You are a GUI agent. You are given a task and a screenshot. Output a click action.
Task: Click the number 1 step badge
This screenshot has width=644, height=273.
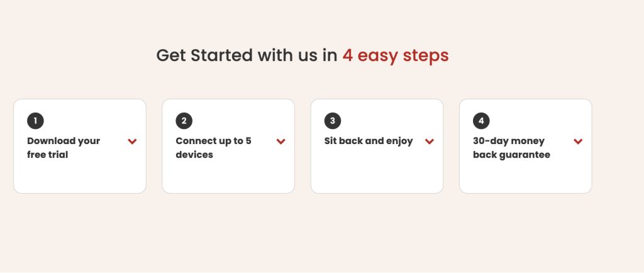point(35,121)
